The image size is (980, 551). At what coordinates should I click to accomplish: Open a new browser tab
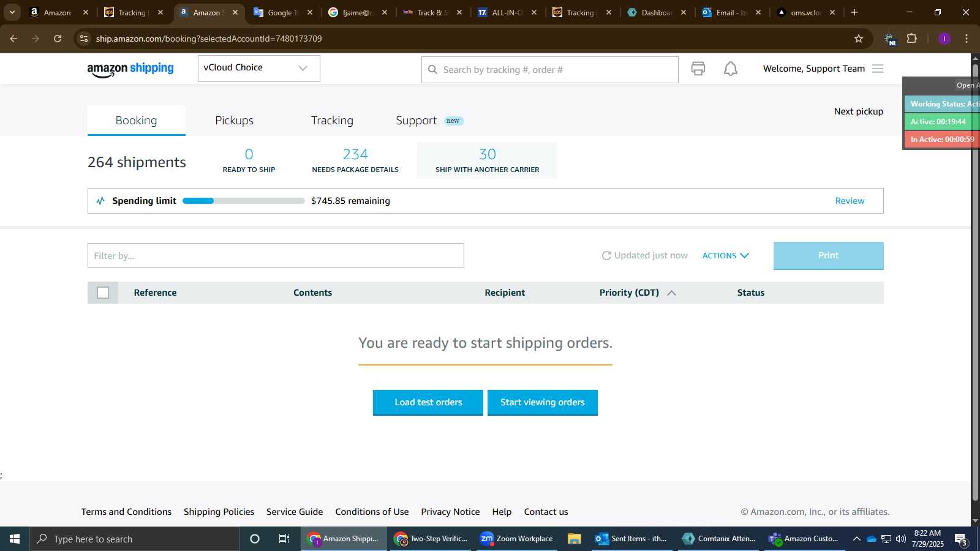click(854, 12)
